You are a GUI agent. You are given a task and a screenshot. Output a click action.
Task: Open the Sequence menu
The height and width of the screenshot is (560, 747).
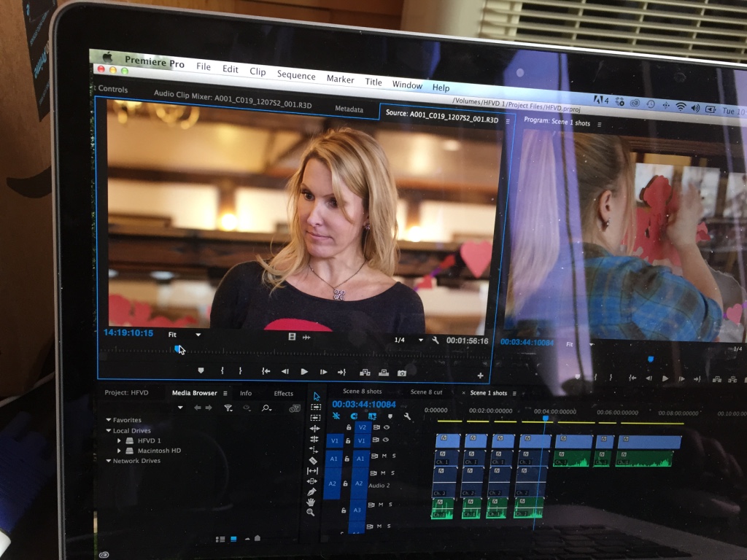pyautogui.click(x=295, y=76)
